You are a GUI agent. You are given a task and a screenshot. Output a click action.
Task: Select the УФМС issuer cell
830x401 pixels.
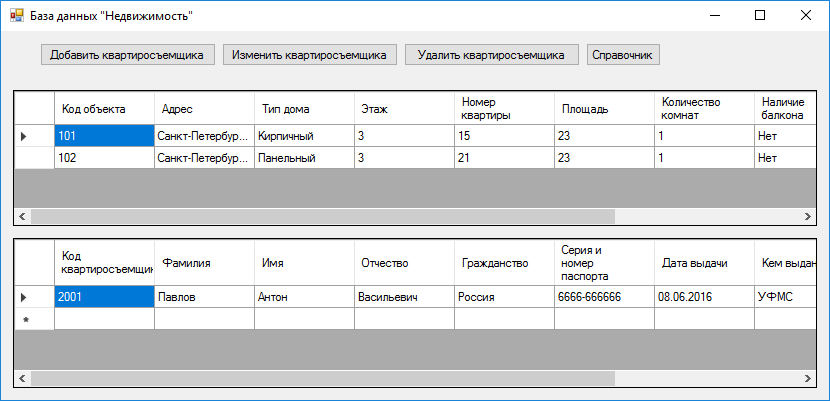[x=785, y=297]
